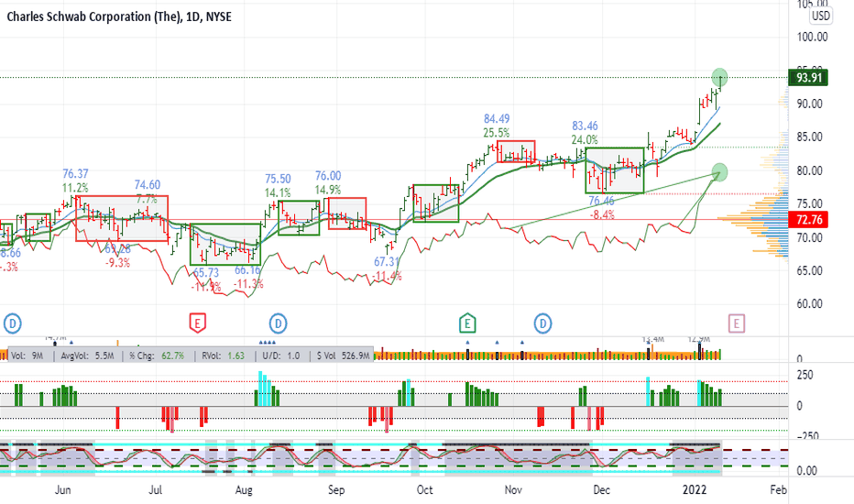This screenshot has width=854, height=504.
Task: Click the 24.0% gain annotation
Action: 585,140
